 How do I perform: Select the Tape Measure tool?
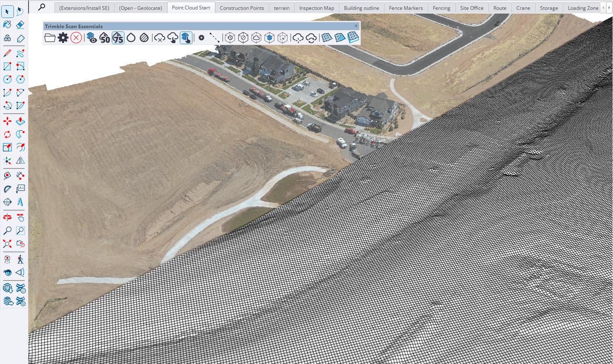click(7, 176)
